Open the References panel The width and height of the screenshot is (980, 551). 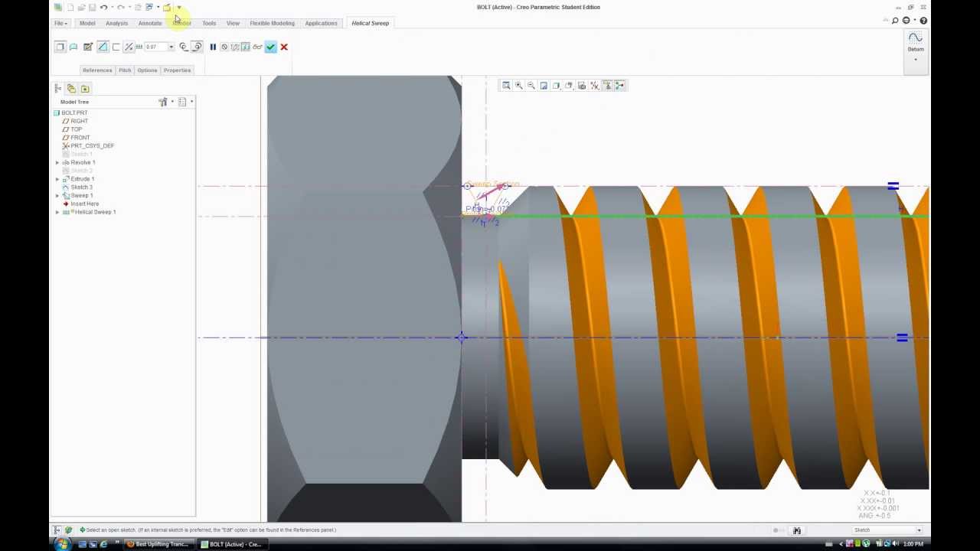coord(97,70)
